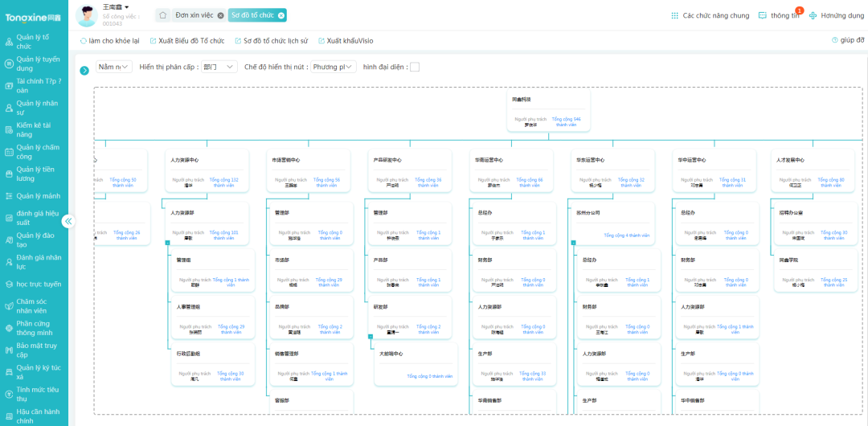Toggle the 'hình đại diện' checkbox
Screen dimensions: 868x426
tap(415, 68)
